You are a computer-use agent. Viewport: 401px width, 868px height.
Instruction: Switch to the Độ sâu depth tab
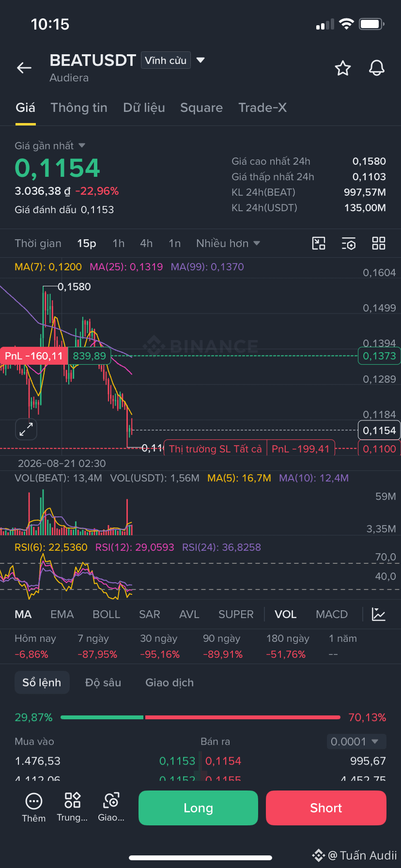[103, 682]
